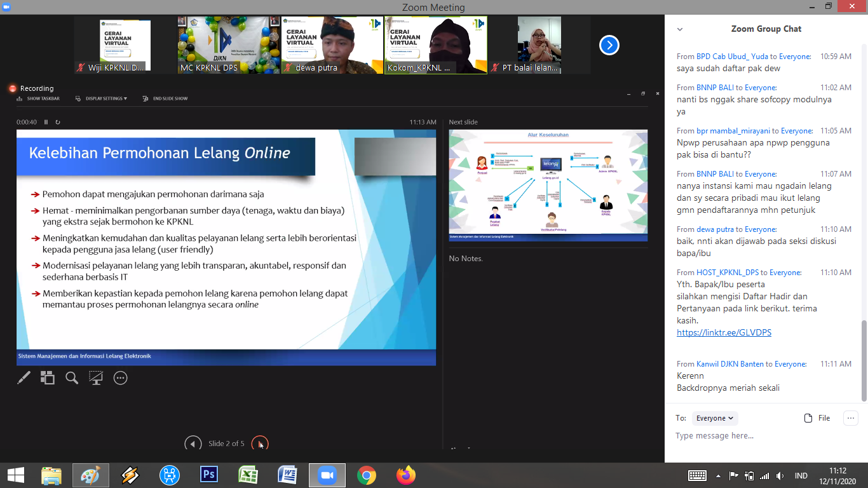Image resolution: width=868 pixels, height=488 pixels.
Task: Restart the presentation timer
Action: [x=58, y=122]
